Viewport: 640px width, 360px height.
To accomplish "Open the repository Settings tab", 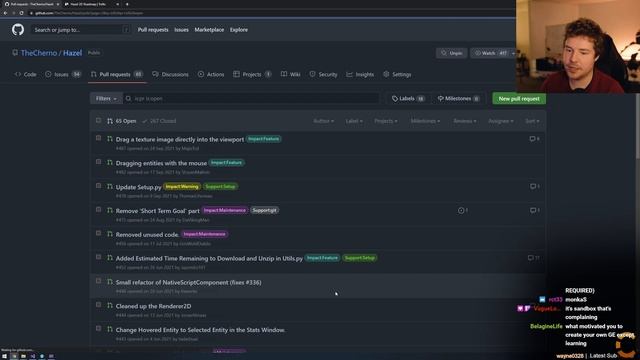I will coord(397,74).
